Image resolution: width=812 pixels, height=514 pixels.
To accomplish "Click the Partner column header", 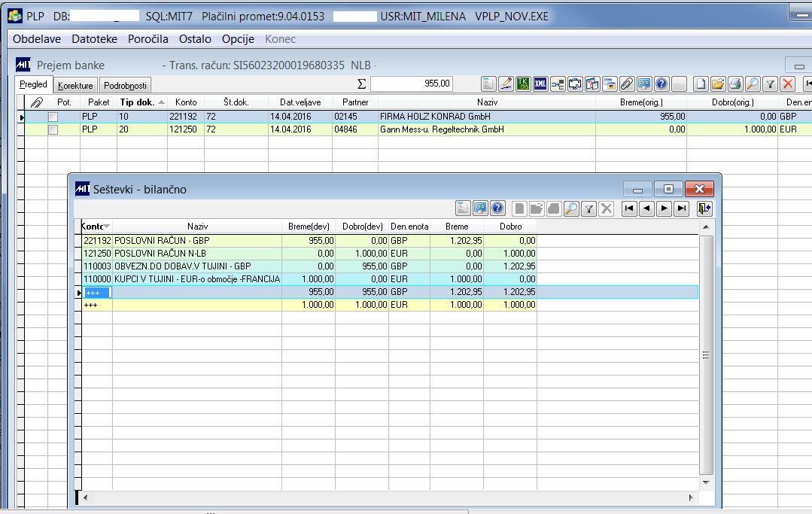I will point(355,102).
